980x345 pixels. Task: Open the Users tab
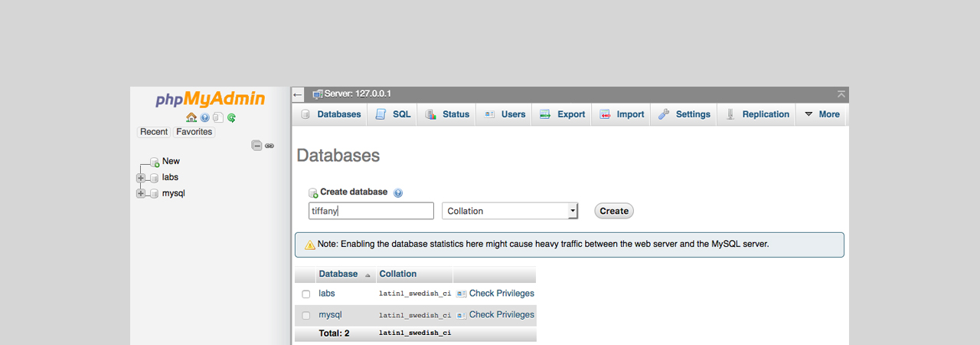504,114
